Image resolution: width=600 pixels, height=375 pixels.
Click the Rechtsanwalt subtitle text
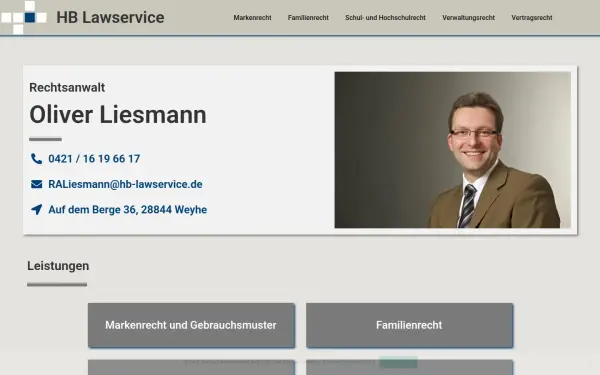pos(67,88)
